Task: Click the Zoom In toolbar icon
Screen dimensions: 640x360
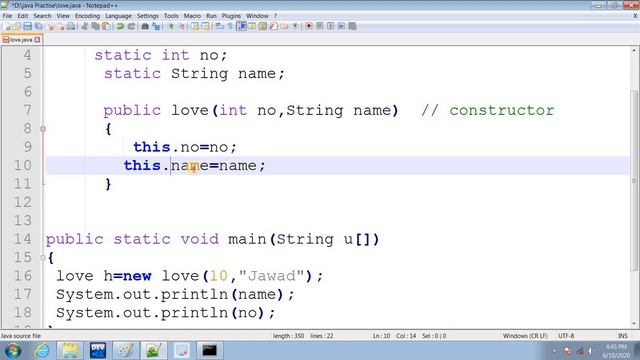Action: (171, 27)
